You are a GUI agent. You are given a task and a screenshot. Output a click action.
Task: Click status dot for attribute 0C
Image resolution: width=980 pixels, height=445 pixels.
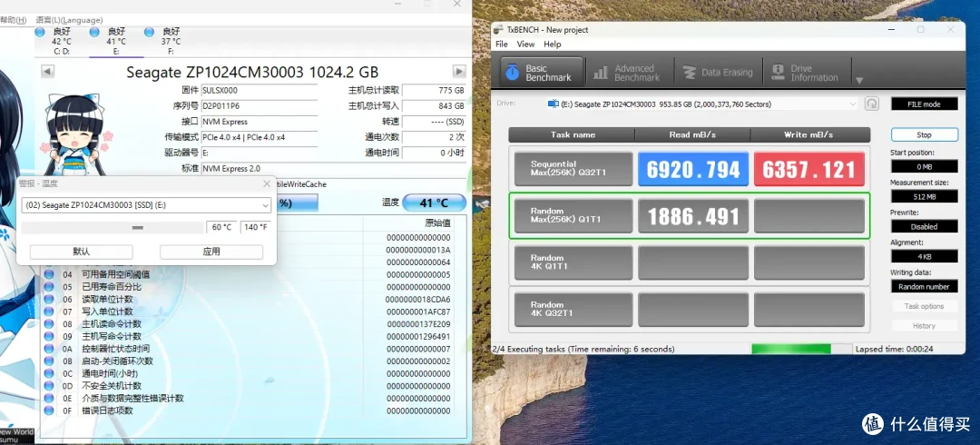[49, 373]
